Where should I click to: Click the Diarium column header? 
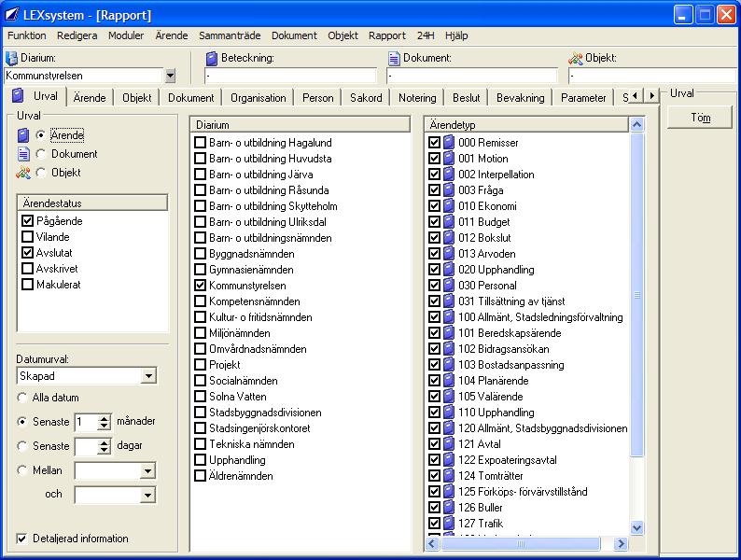pyautogui.click(x=301, y=125)
